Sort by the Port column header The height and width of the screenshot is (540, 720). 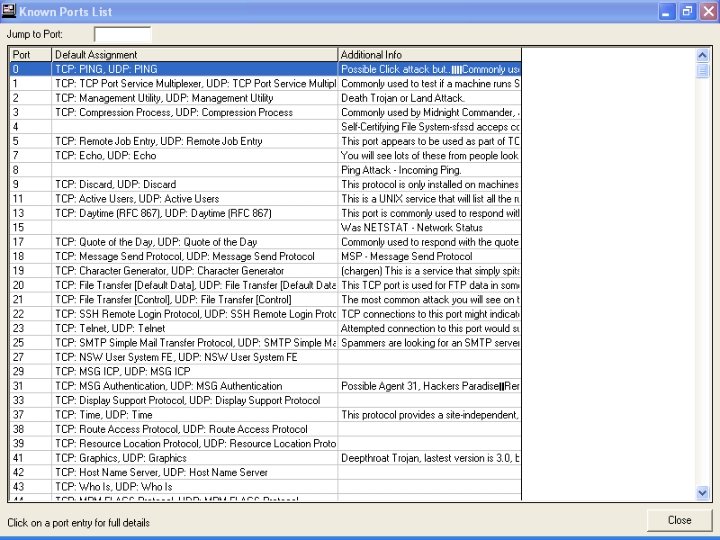point(31,55)
